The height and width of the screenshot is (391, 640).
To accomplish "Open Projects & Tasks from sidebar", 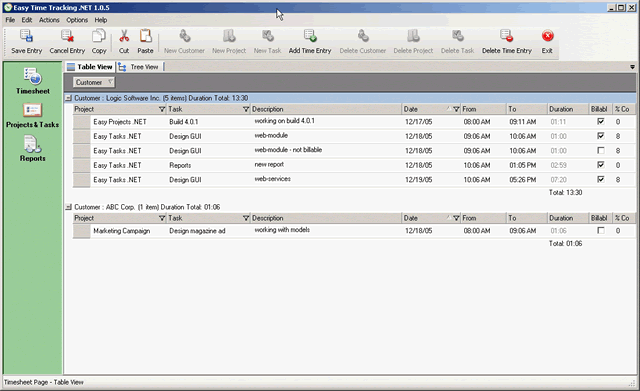I will click(x=33, y=116).
